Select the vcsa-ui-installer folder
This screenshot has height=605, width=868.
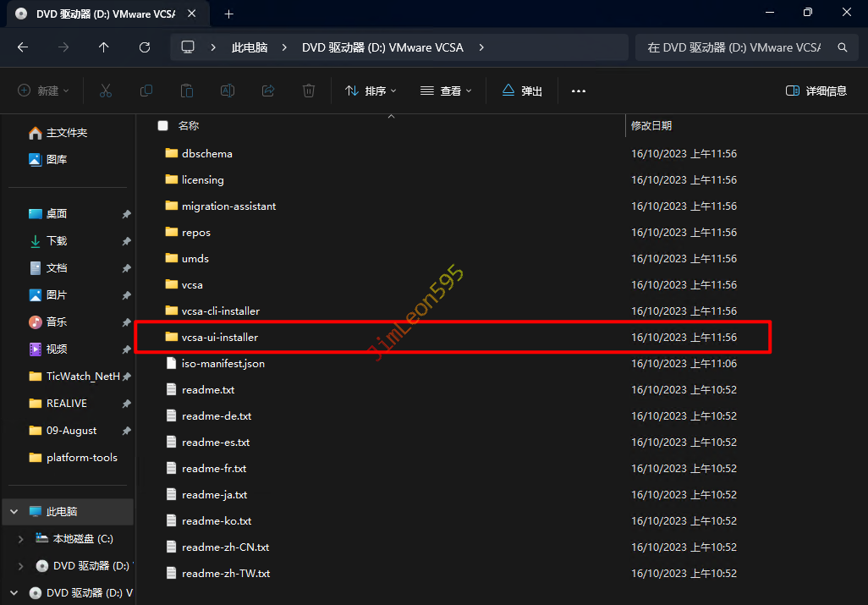(219, 337)
